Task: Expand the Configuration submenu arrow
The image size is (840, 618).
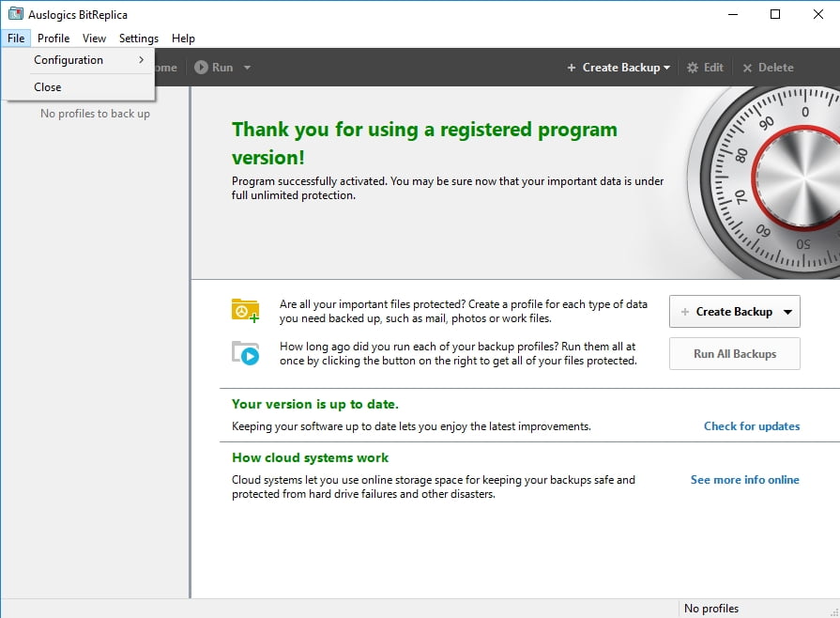Action: pyautogui.click(x=143, y=59)
